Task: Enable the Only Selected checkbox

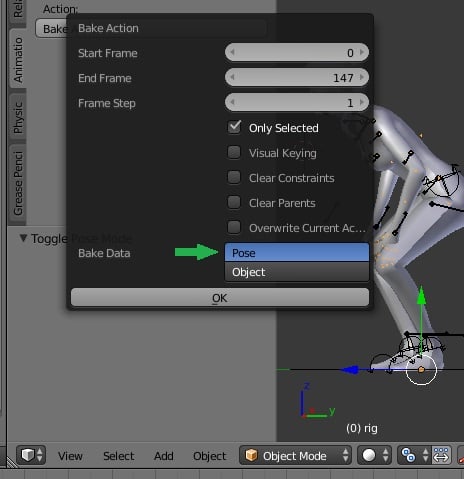Action: (x=234, y=128)
